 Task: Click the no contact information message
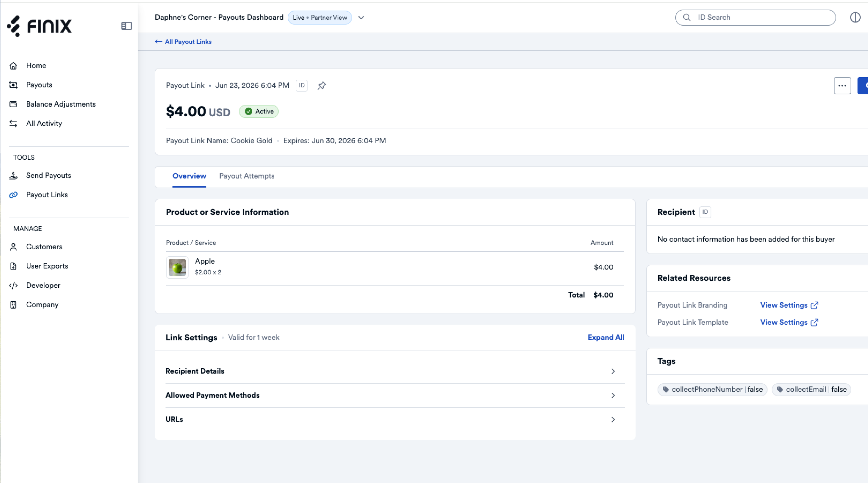click(x=746, y=239)
